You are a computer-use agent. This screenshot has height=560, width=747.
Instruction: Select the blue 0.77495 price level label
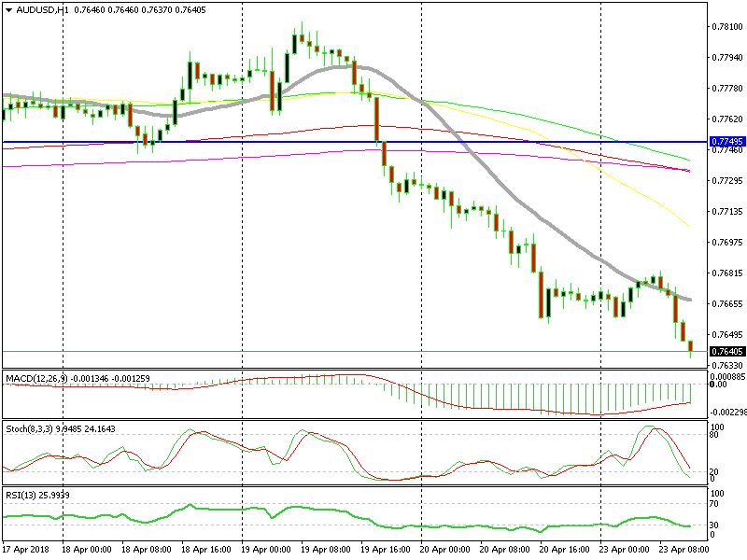(x=727, y=142)
